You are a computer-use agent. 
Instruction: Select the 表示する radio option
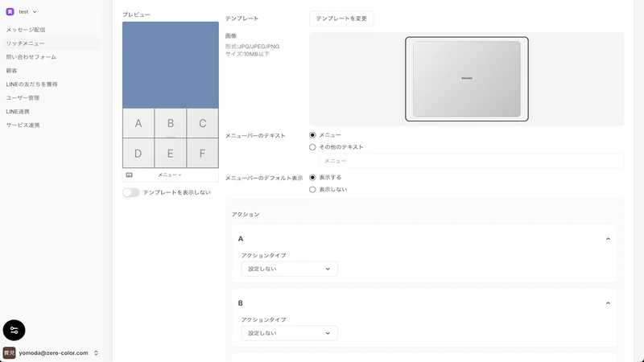click(312, 177)
